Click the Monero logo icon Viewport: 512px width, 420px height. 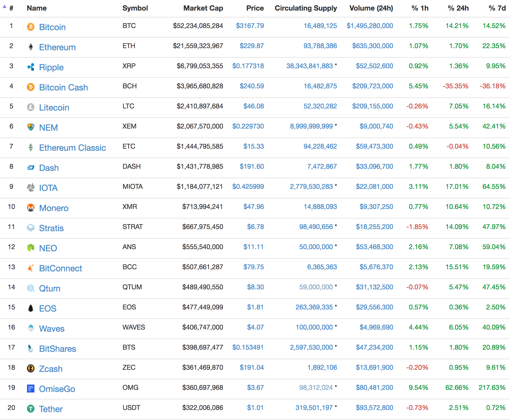click(31, 208)
